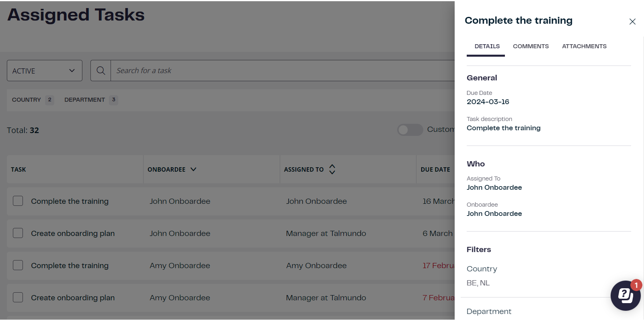Screen dimensions: 644x320
Task: Open Amy Onboardee's Create onboarding plan task
Action: click(73, 298)
